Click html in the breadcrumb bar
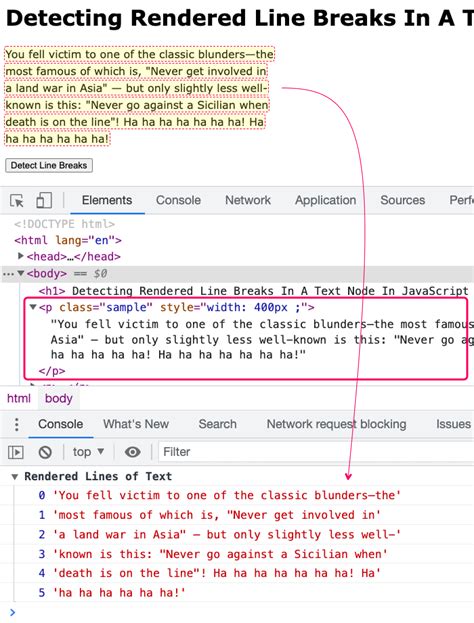The width and height of the screenshot is (474, 623). coord(19,399)
